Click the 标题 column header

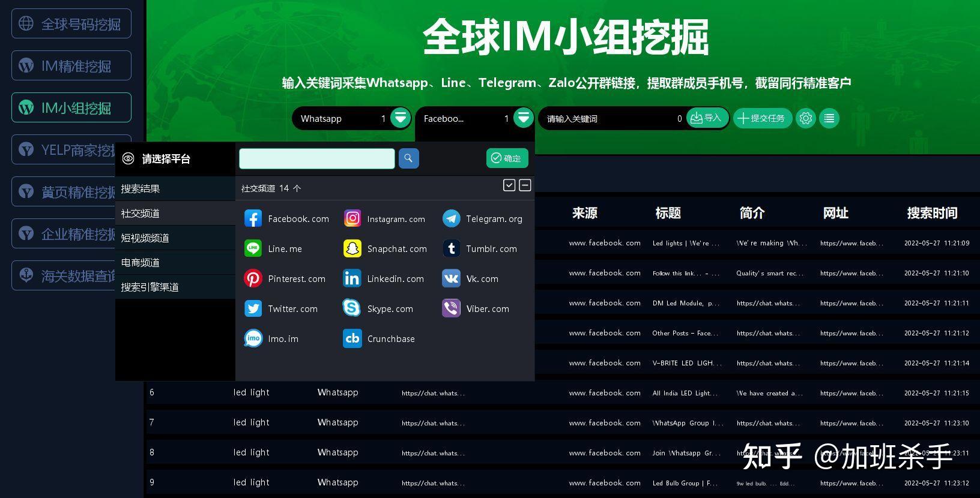coord(668,213)
